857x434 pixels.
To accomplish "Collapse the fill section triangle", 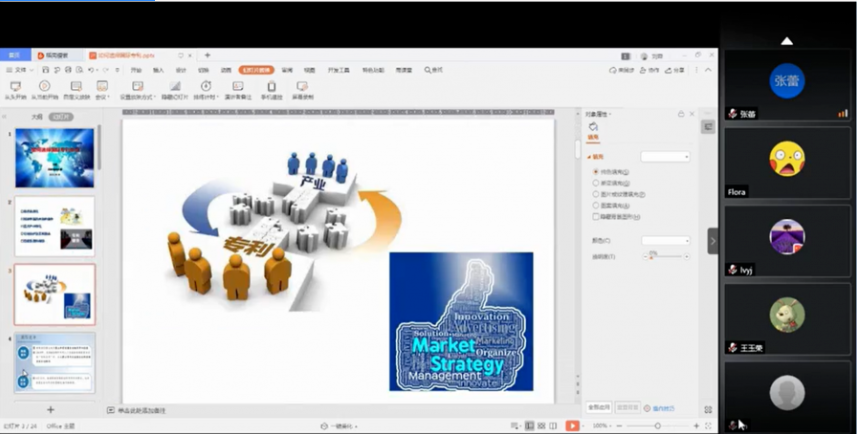I will [x=589, y=157].
